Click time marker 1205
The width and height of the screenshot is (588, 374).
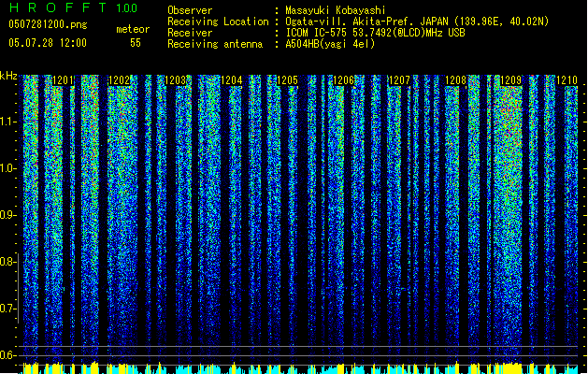pos(287,80)
